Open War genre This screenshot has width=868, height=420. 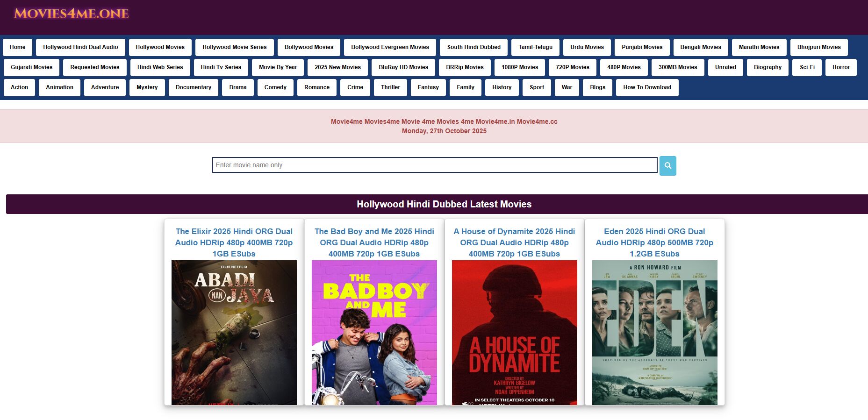tap(567, 87)
